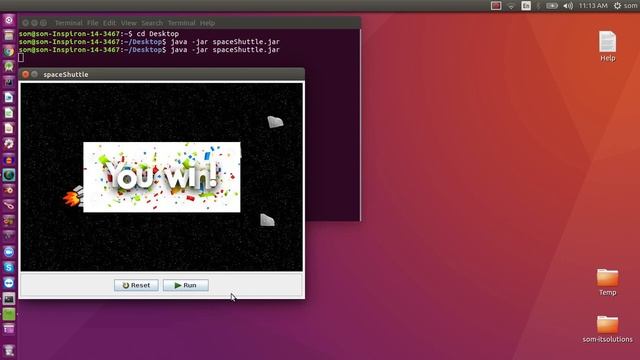Open the File menu in Terminal
This screenshot has width=640, height=360.
pyautogui.click(x=93, y=23)
